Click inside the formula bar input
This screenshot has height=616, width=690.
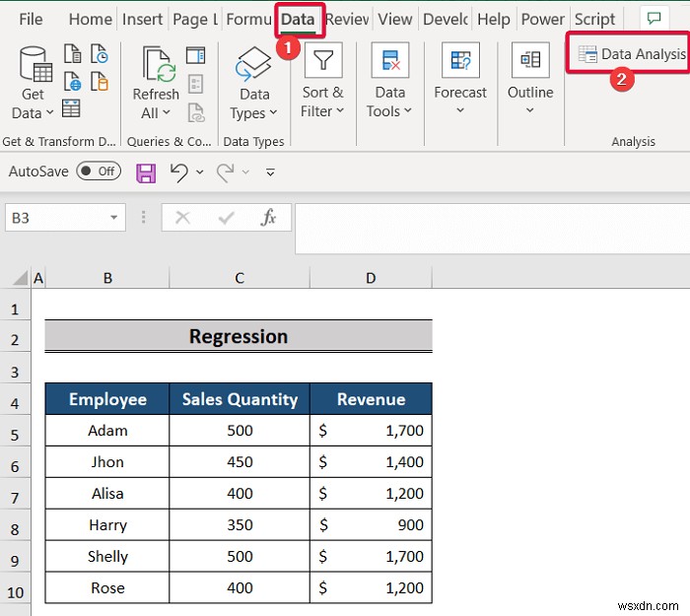492,229
